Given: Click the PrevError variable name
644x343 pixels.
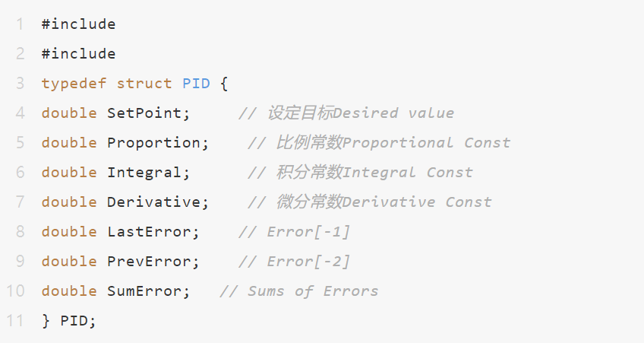Looking at the screenshot, I should click(149, 261).
